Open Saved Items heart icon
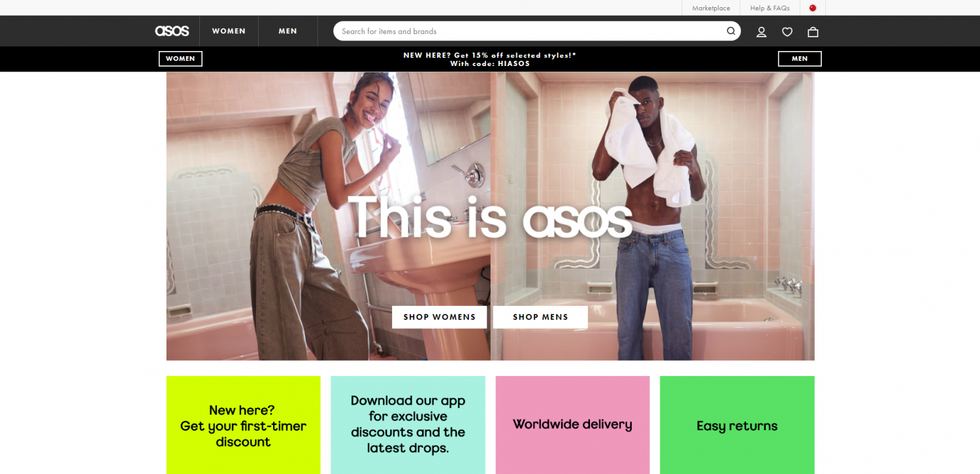This screenshot has width=980, height=474. coord(787,31)
